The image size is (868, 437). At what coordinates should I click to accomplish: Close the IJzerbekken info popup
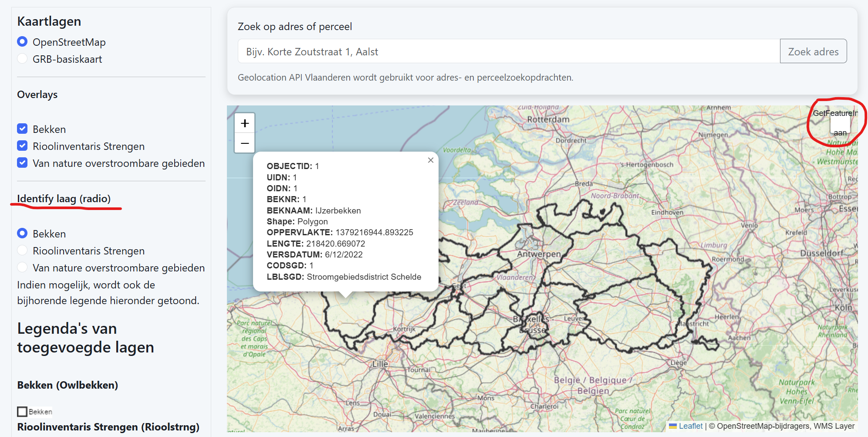pyautogui.click(x=430, y=160)
